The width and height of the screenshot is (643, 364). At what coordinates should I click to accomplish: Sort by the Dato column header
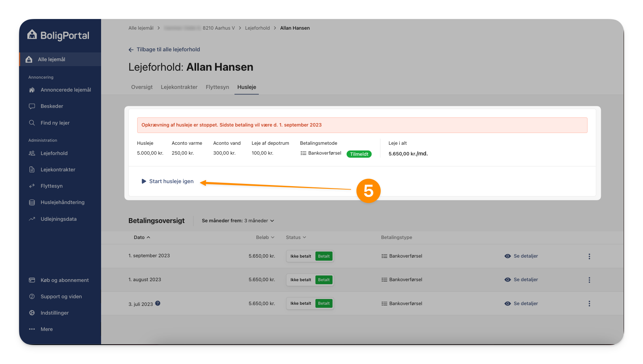pos(142,237)
